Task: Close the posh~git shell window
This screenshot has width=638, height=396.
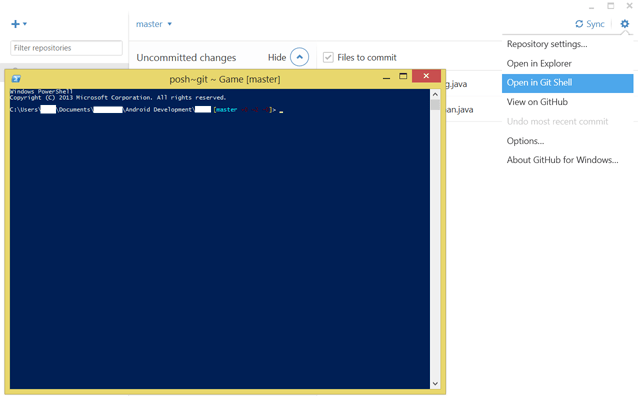Action: (x=426, y=76)
